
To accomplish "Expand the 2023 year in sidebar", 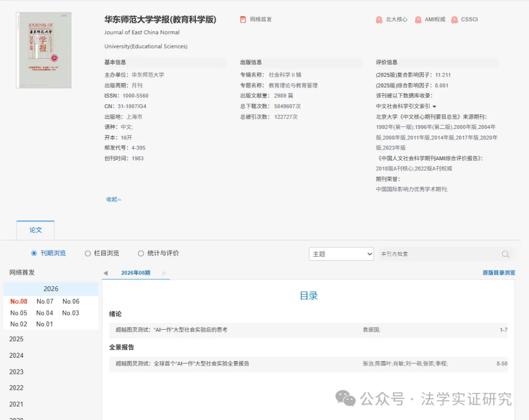I will [x=17, y=371].
